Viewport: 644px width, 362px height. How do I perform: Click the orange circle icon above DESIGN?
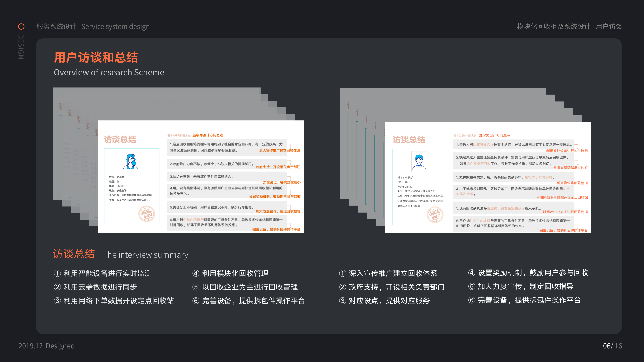click(x=21, y=27)
